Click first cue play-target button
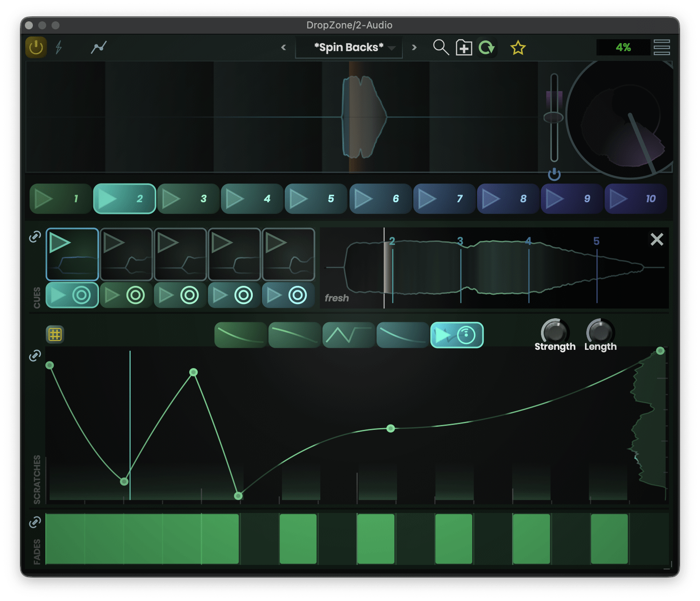 coord(72,295)
